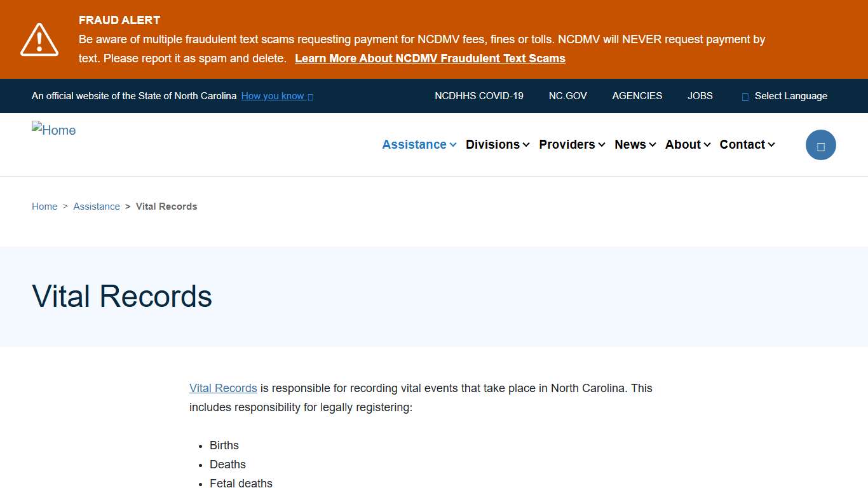The height and width of the screenshot is (488, 868).
Task: Click the Home logo image
Action: tap(53, 130)
